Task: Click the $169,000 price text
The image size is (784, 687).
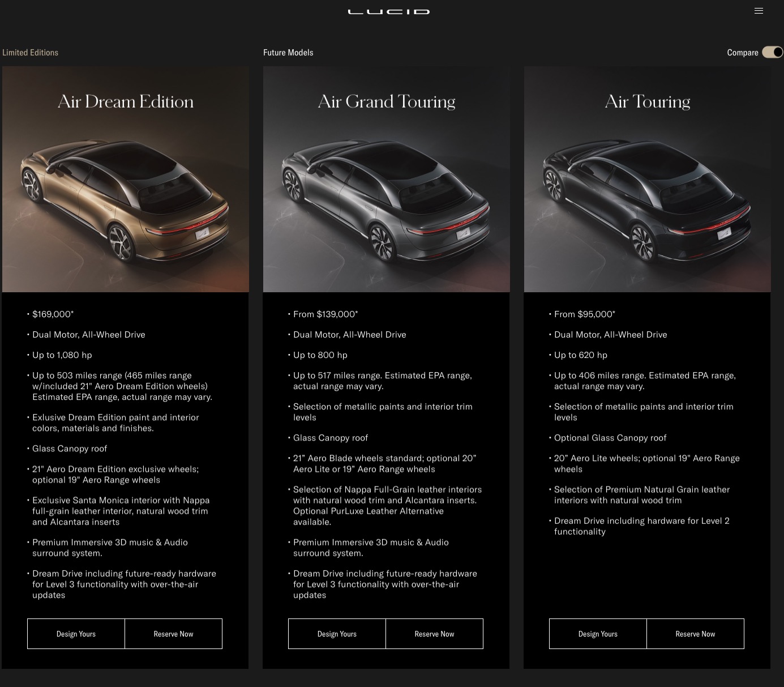Action: tap(53, 314)
